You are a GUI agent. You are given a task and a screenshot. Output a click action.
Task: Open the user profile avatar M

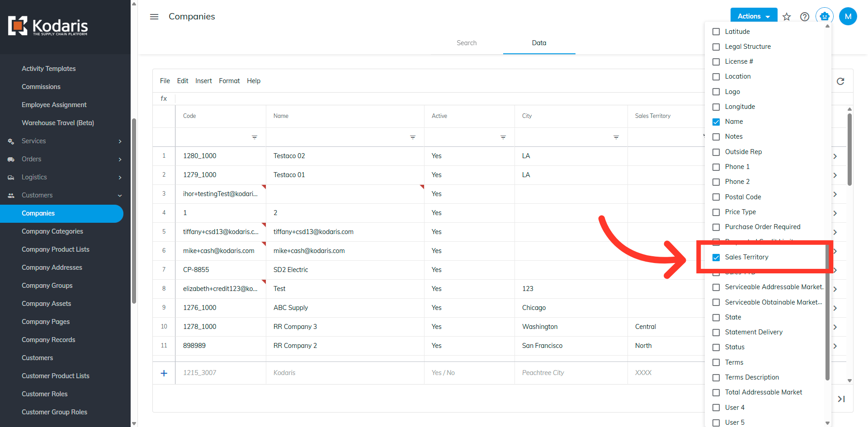point(848,16)
